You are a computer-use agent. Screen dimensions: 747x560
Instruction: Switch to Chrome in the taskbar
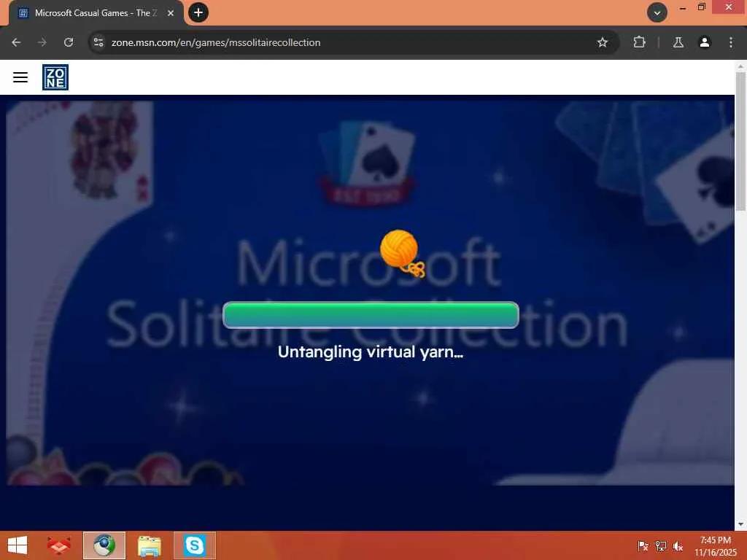[x=104, y=545]
